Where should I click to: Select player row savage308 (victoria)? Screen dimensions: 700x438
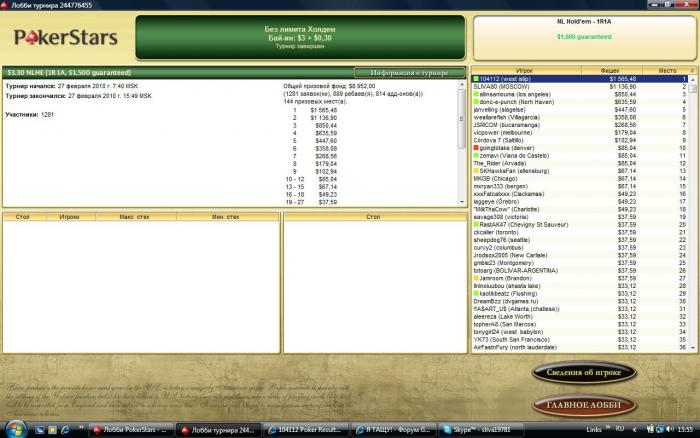(580, 217)
